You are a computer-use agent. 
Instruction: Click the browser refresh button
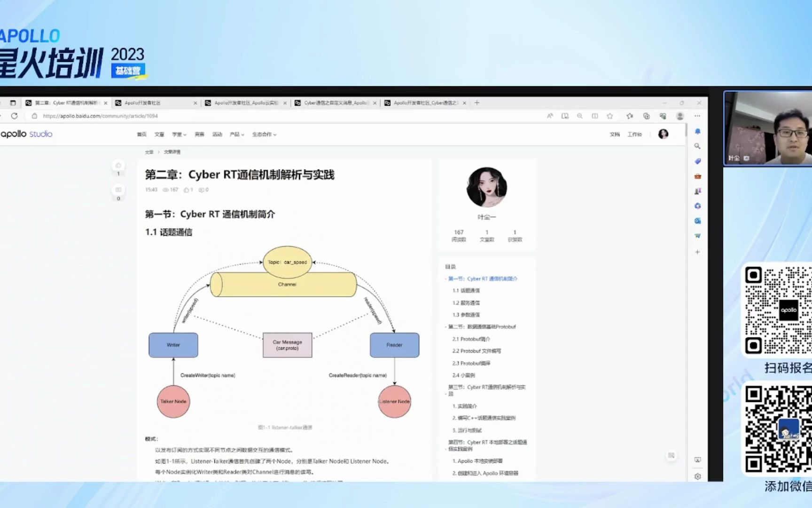pos(15,116)
